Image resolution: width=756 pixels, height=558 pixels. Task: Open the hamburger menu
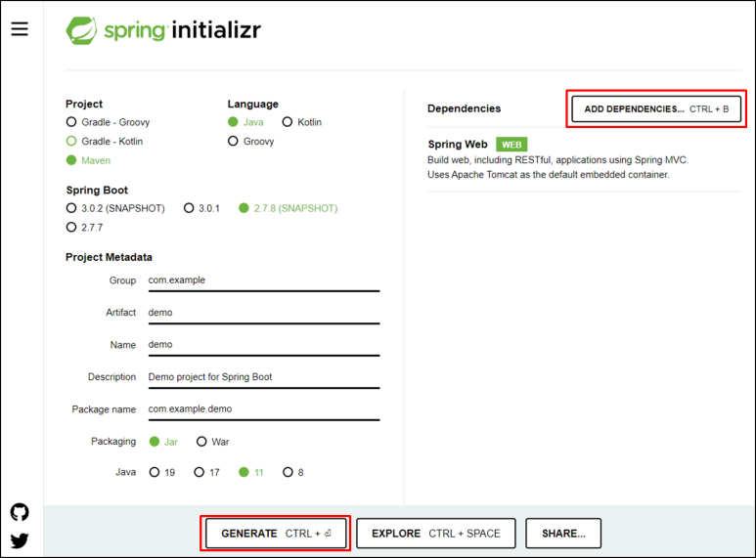[20, 29]
